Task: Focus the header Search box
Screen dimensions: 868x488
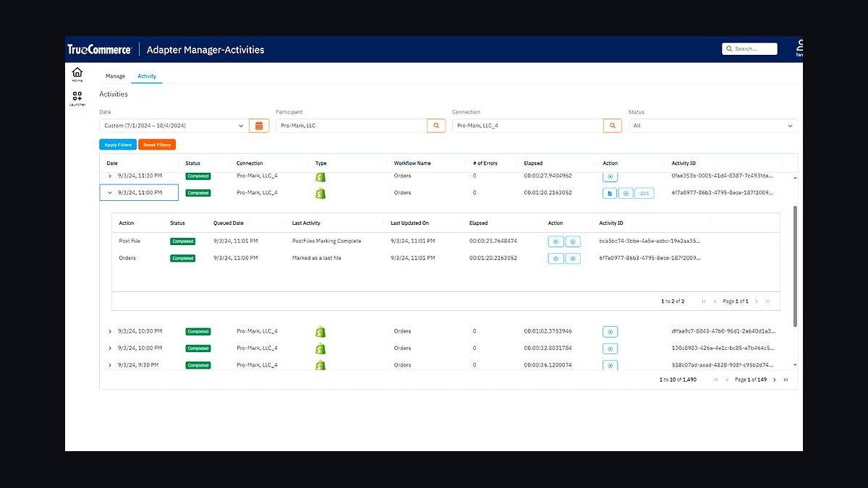Action: (x=749, y=49)
